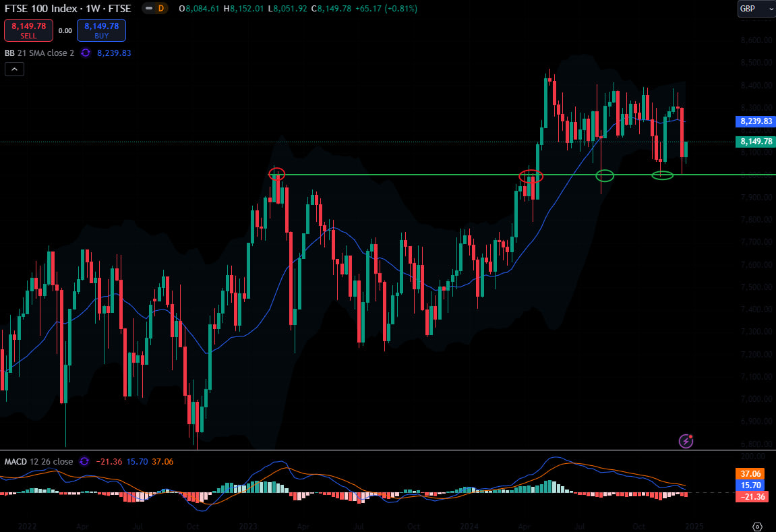This screenshot has width=776, height=532.
Task: Select the red circle near April 2024 breakout
Action: (x=531, y=176)
